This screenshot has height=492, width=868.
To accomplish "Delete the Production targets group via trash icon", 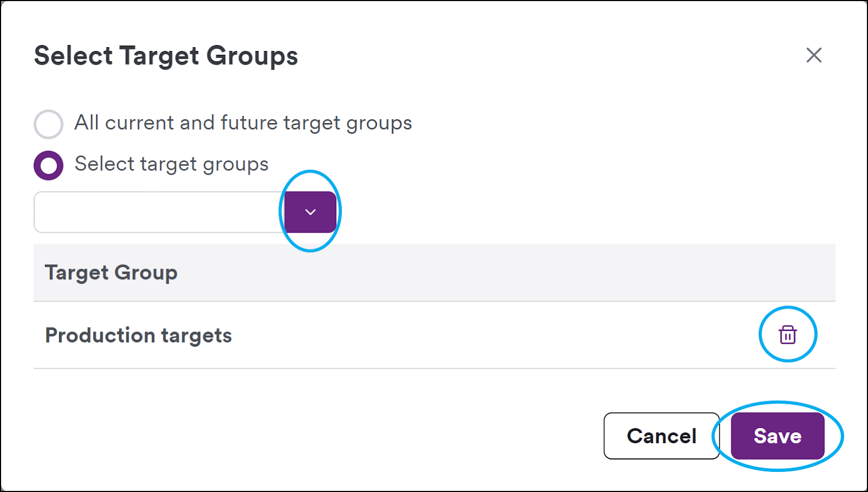I will [x=788, y=335].
